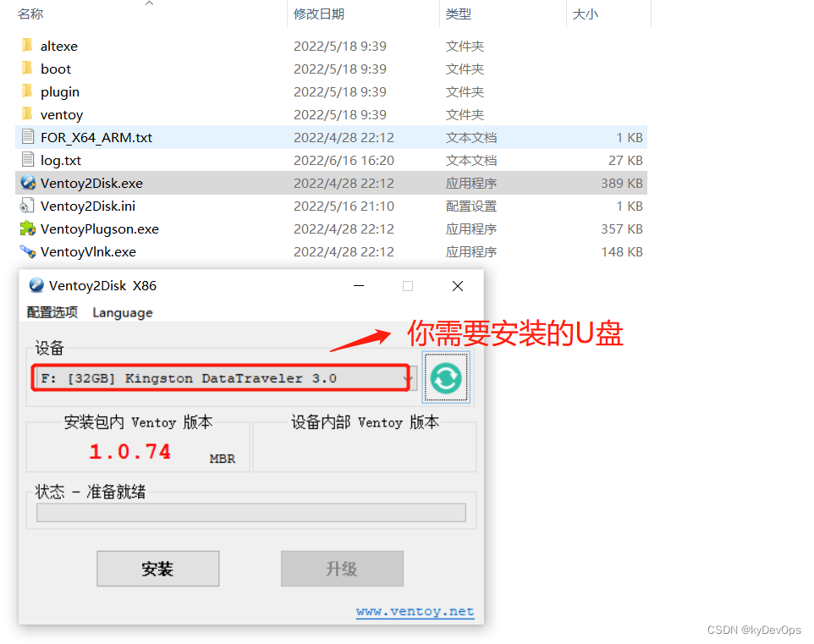The image size is (814, 644).
Task: Select the Ventoy2Disk.exe application icon
Action: point(27,183)
